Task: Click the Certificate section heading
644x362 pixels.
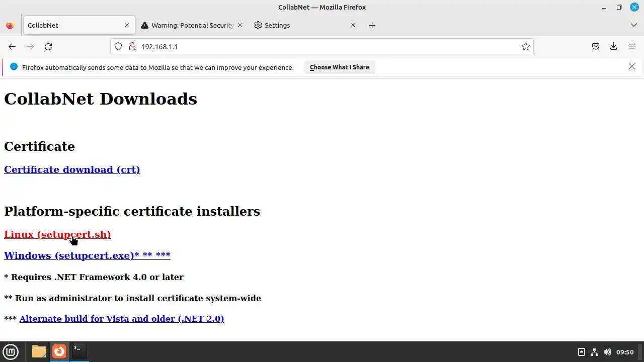Action: [39, 146]
